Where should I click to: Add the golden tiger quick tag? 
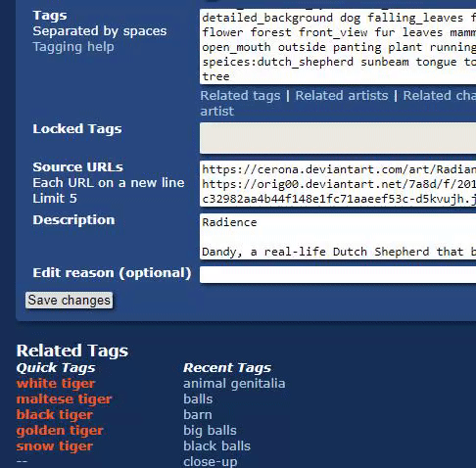[60, 431]
